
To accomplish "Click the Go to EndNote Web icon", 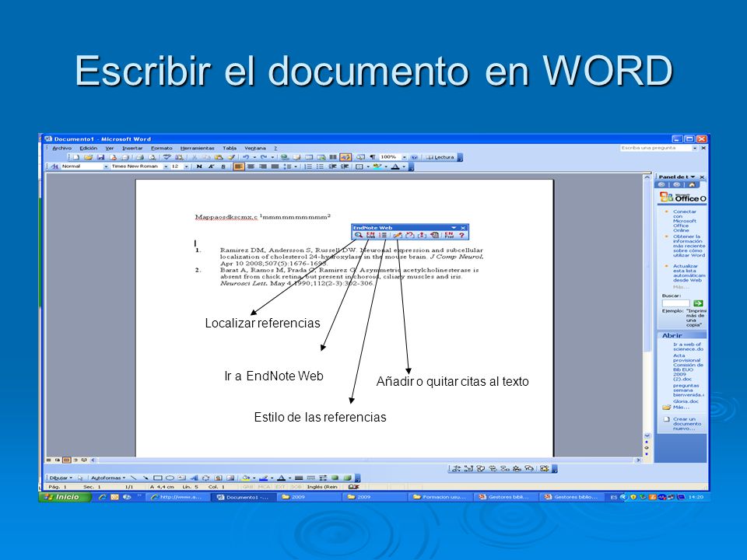I will (370, 235).
